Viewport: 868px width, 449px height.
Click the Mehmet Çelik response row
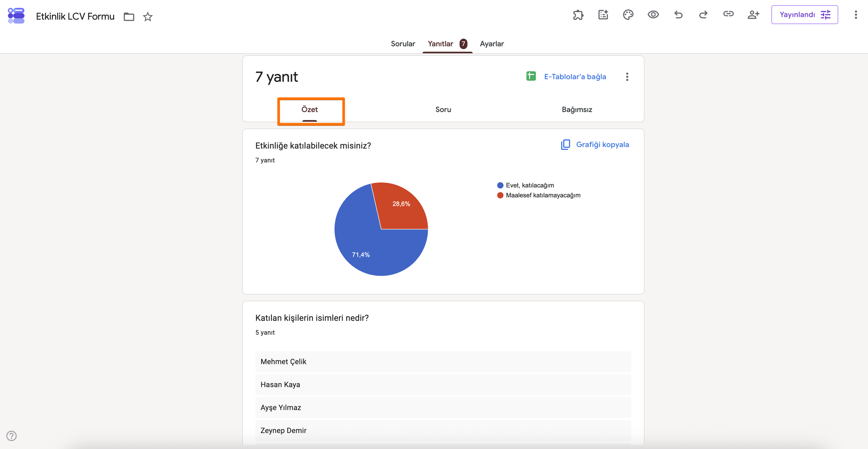click(x=443, y=362)
